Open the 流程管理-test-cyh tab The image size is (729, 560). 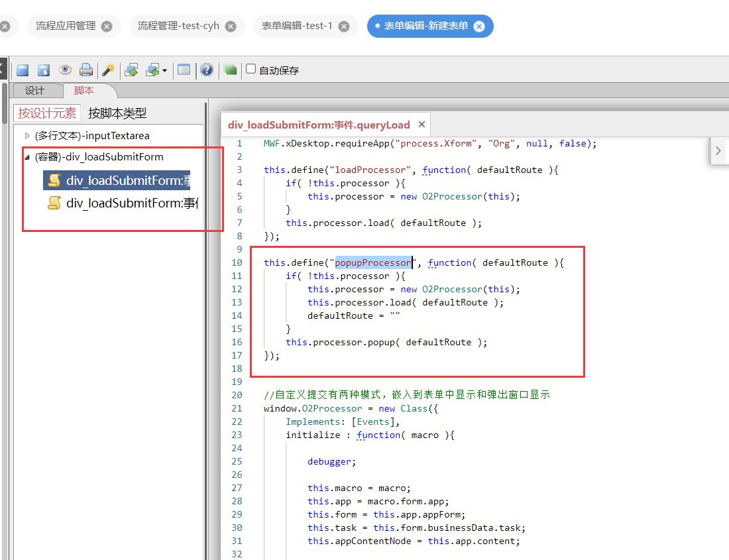(x=178, y=26)
